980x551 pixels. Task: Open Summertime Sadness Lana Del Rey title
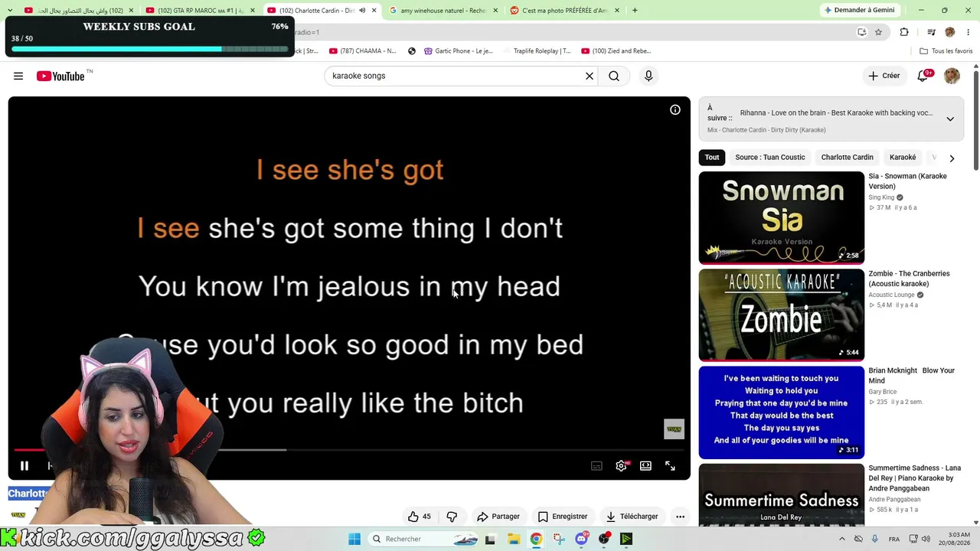(x=914, y=478)
